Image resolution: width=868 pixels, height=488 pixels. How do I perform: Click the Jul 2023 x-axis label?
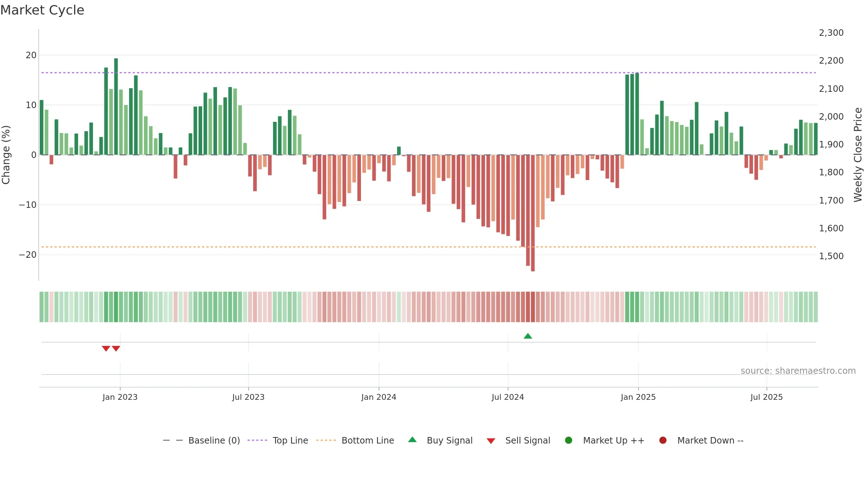click(248, 397)
